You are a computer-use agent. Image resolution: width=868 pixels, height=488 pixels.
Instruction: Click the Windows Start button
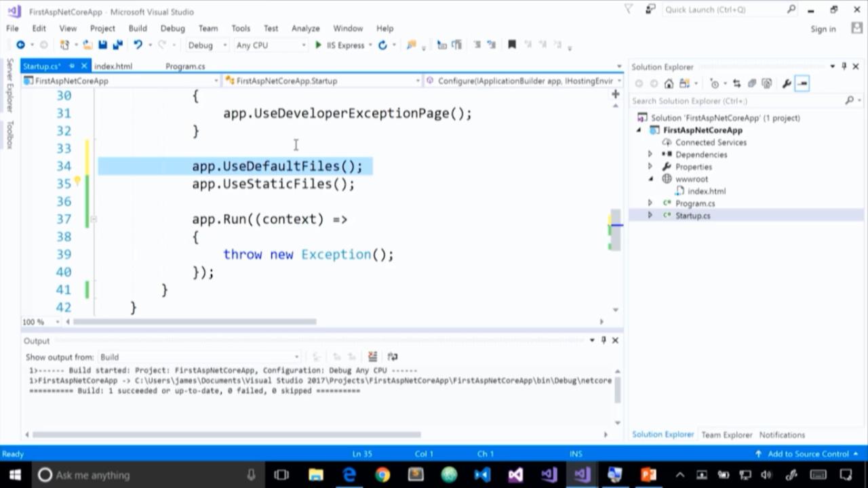pyautogui.click(x=15, y=474)
